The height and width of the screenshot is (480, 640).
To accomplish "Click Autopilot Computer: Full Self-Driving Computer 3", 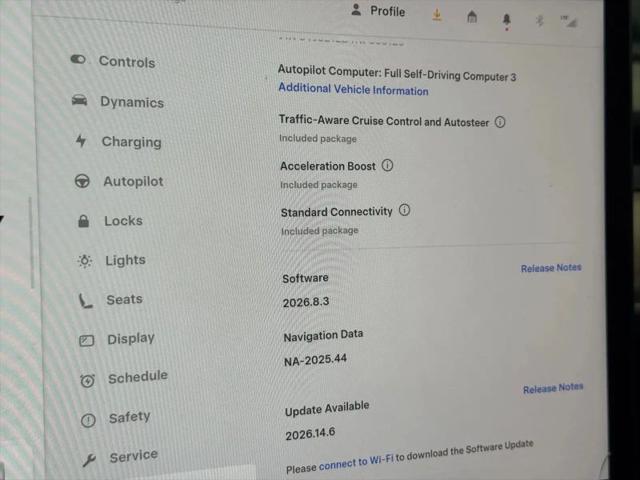I will coord(397,73).
